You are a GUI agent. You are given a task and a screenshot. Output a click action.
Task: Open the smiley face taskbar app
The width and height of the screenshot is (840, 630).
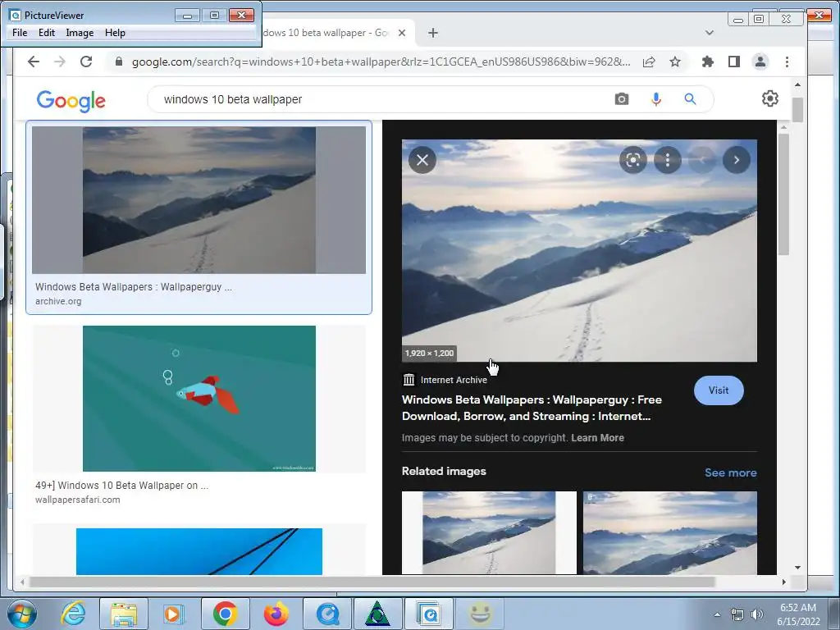481,614
